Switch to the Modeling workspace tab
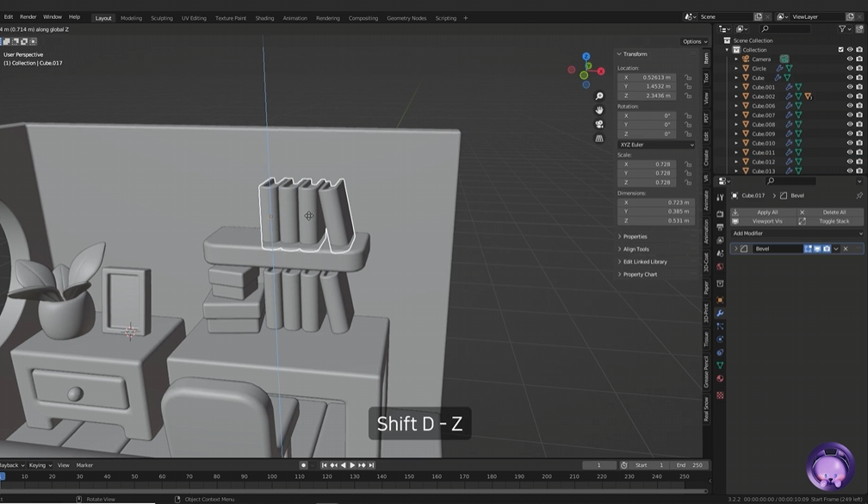868x504 pixels. click(x=131, y=18)
